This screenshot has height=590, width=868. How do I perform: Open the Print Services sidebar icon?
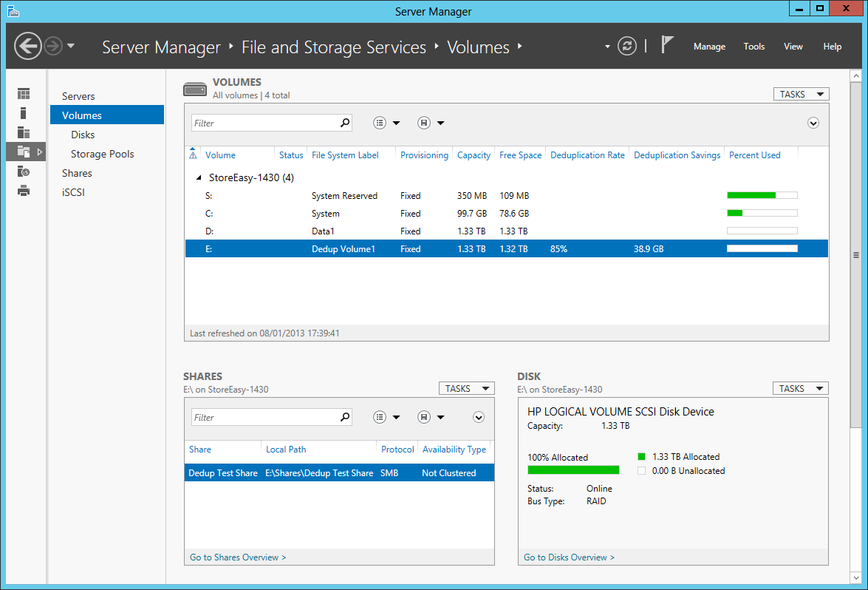point(23,189)
